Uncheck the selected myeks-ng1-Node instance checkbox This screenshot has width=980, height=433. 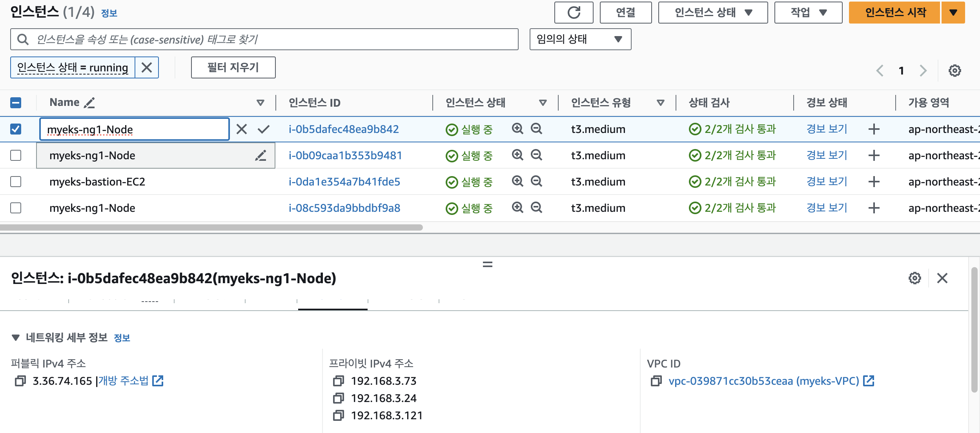[16, 129]
